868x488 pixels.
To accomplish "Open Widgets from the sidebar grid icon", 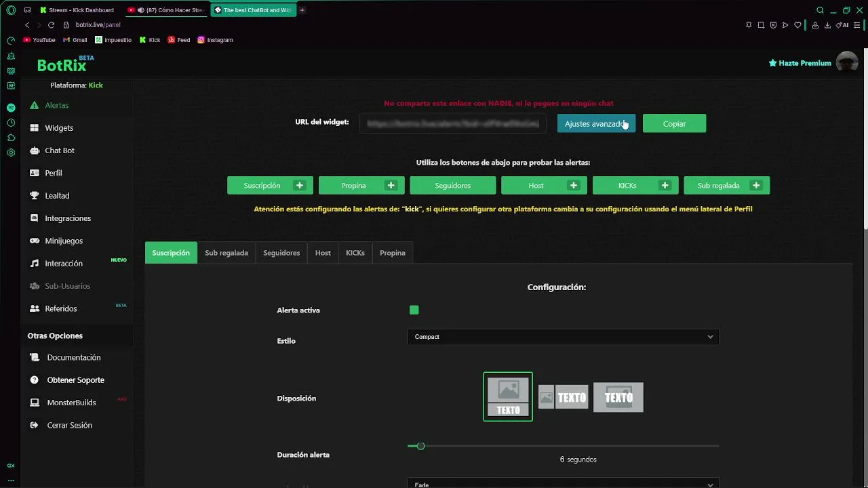I will click(35, 127).
